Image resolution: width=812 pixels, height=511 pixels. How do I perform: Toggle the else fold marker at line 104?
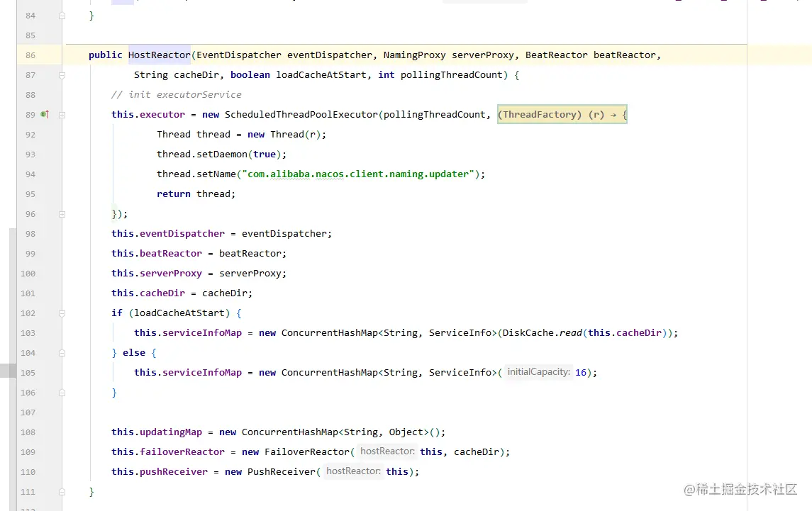[62, 353]
